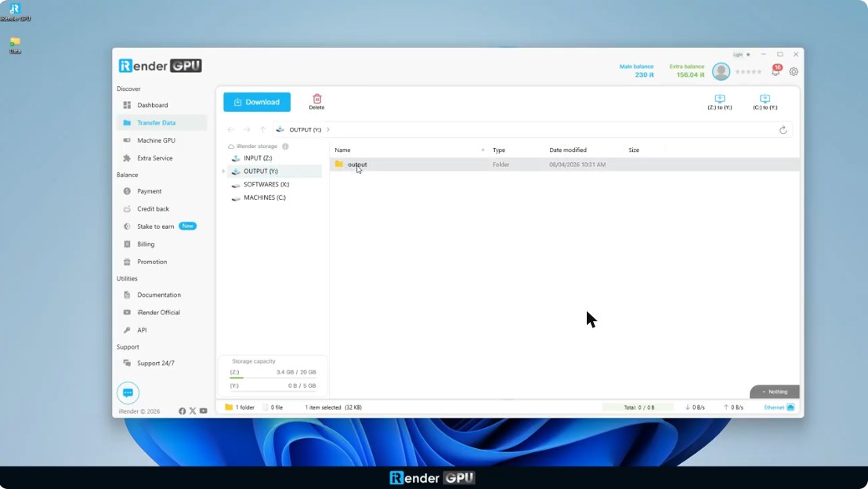Go back with the back arrow
868x489 pixels.
231,129
